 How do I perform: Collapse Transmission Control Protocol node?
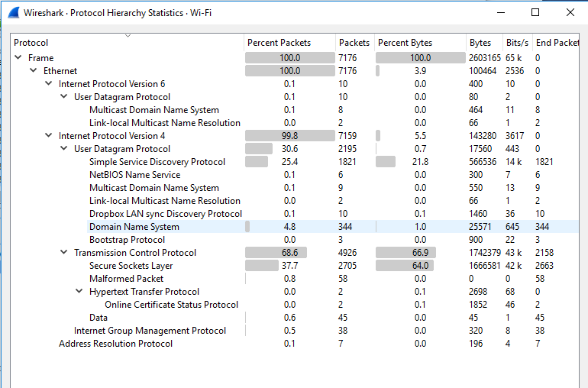tap(64, 252)
